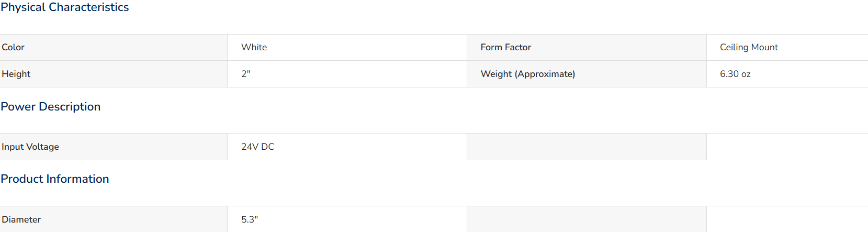
Task: Click the last empty cell in Diameter row
Action: [x=787, y=219]
